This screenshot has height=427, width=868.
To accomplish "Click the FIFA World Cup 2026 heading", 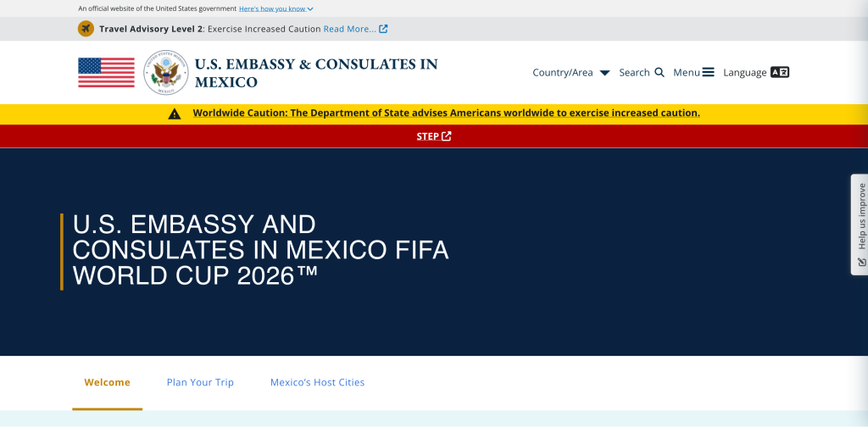I will [x=260, y=251].
